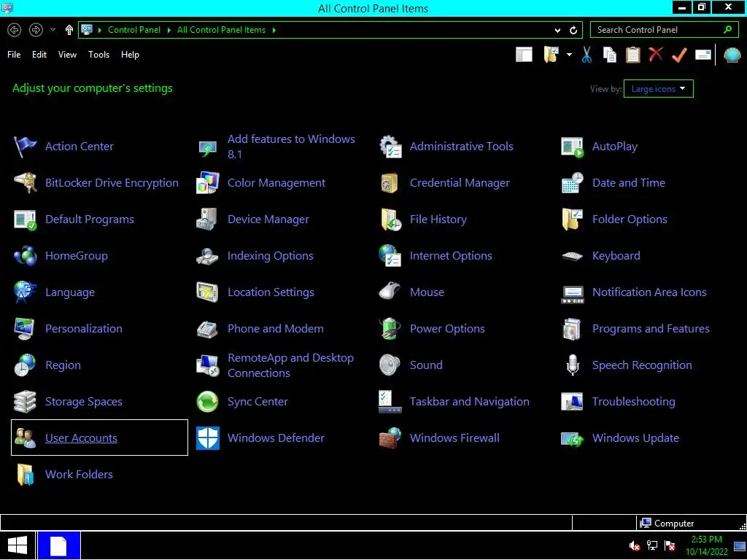Open the View by Large icons dropdown

pos(659,88)
